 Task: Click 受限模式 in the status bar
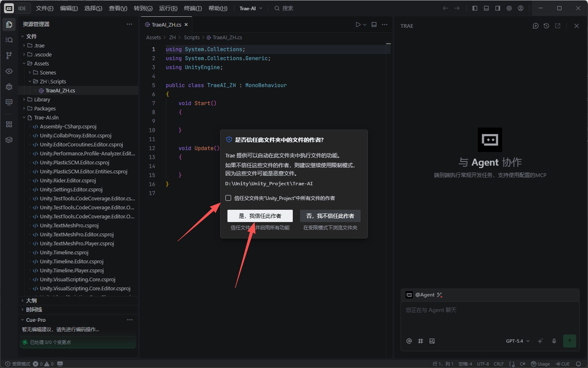pos(18,364)
